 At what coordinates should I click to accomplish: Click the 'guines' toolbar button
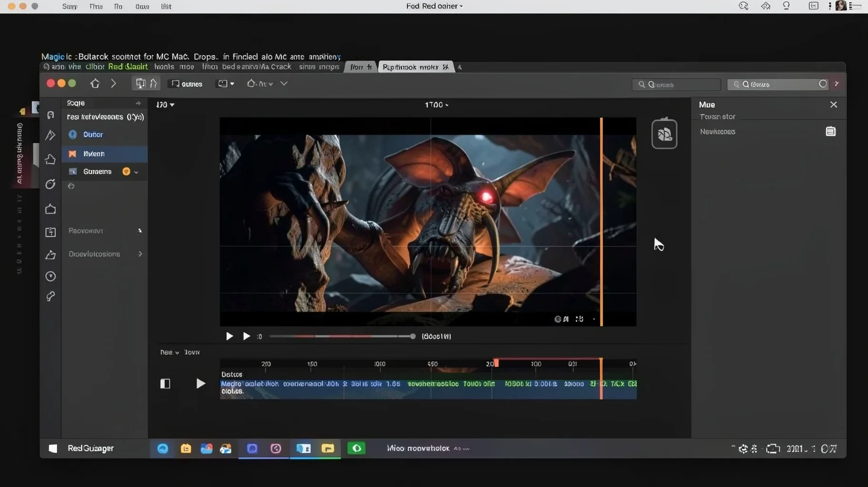pyautogui.click(x=187, y=84)
